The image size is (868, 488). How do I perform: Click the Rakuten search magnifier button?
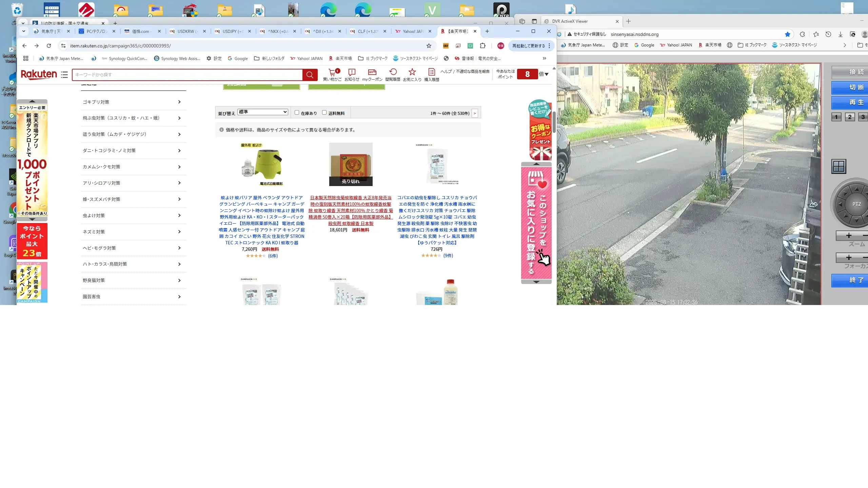coord(310,75)
